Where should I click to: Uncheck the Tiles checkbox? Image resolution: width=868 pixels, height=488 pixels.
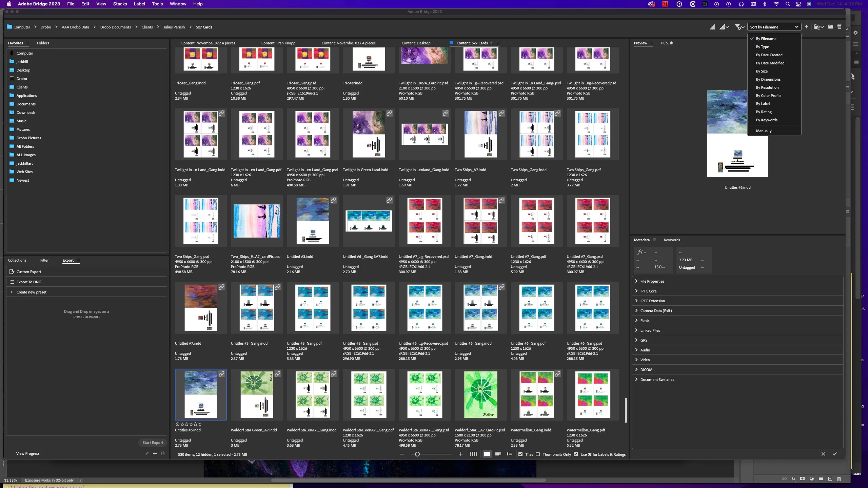point(520,454)
